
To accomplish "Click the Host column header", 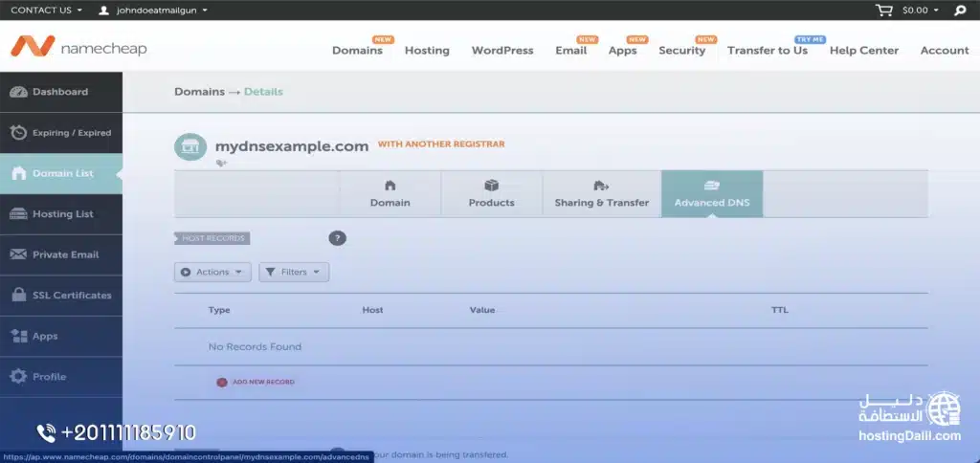I will (x=372, y=310).
